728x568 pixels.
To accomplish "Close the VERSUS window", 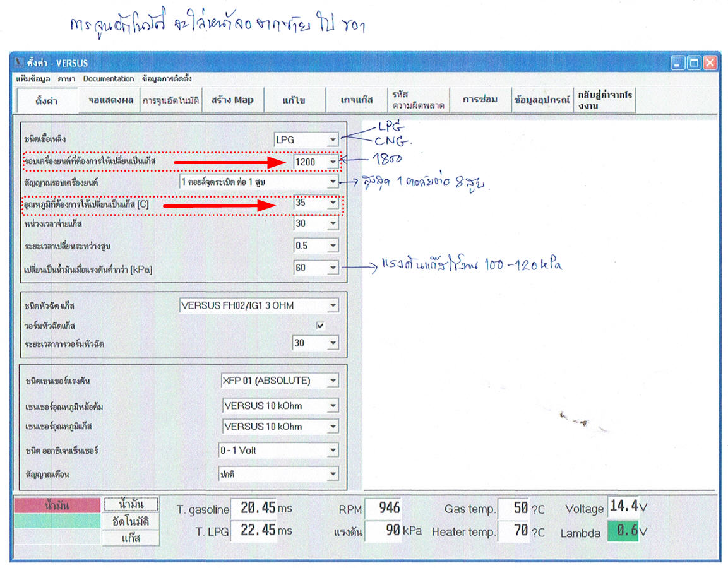I will coord(710,62).
